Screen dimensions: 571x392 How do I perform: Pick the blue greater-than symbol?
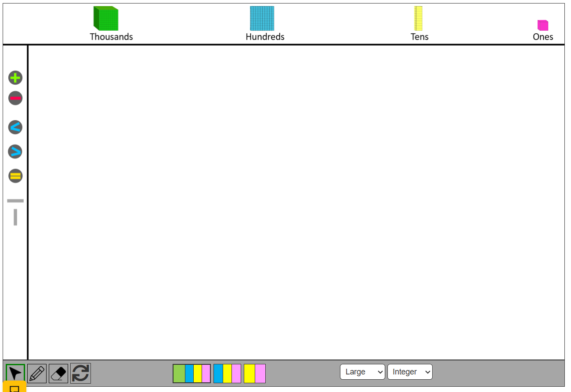15,152
